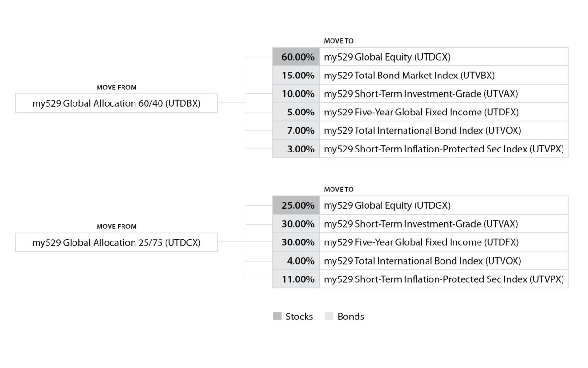Click the Stocks legend color swatch

[277, 317]
